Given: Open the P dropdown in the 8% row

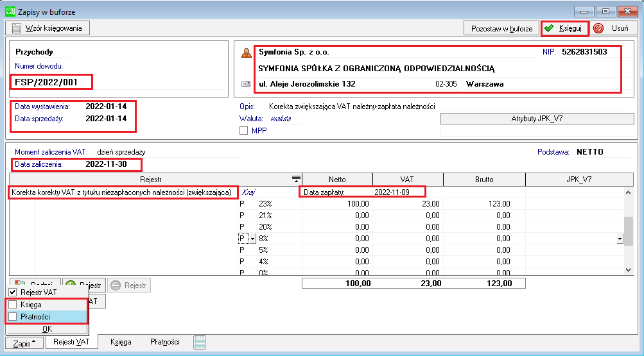Looking at the screenshot, I should click(x=252, y=238).
